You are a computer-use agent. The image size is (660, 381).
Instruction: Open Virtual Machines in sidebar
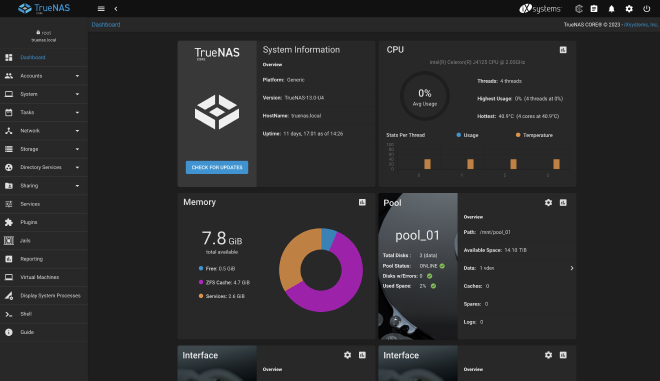pyautogui.click(x=44, y=277)
